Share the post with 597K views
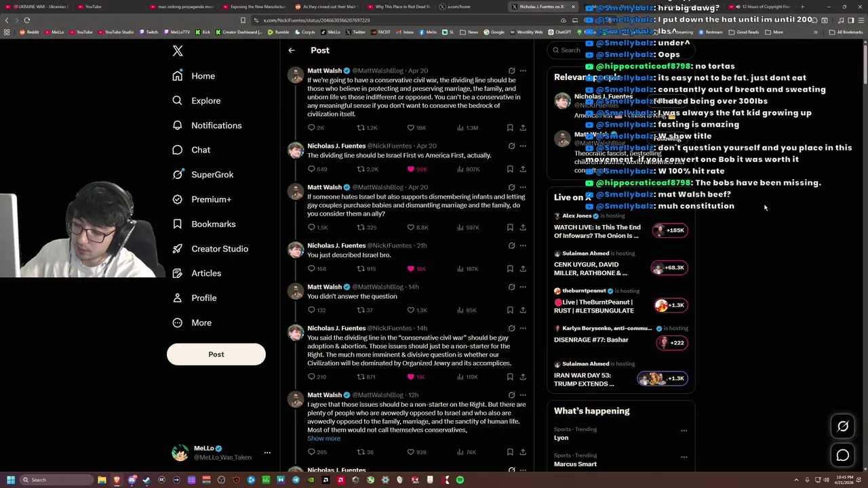 (x=523, y=227)
